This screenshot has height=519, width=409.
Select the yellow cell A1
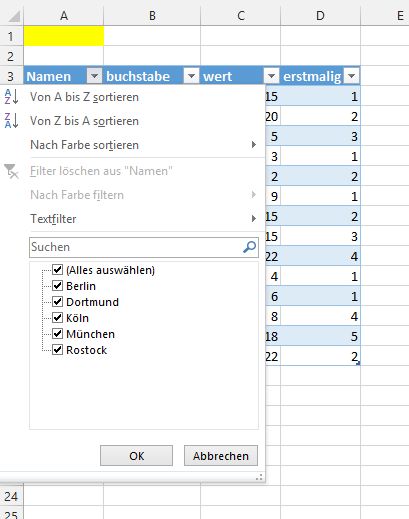(x=64, y=36)
